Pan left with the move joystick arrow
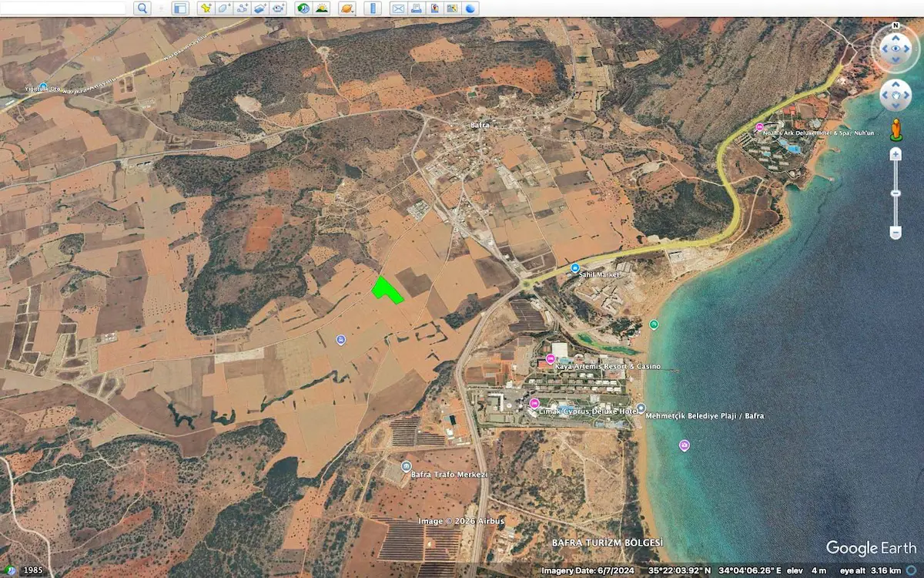 [x=884, y=96]
